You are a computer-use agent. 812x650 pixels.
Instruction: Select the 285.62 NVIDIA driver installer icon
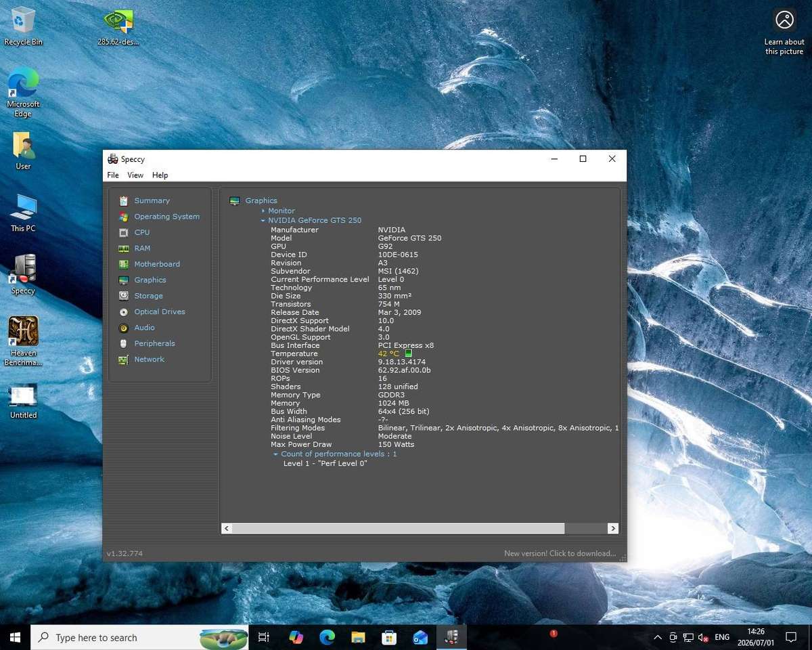(x=118, y=27)
